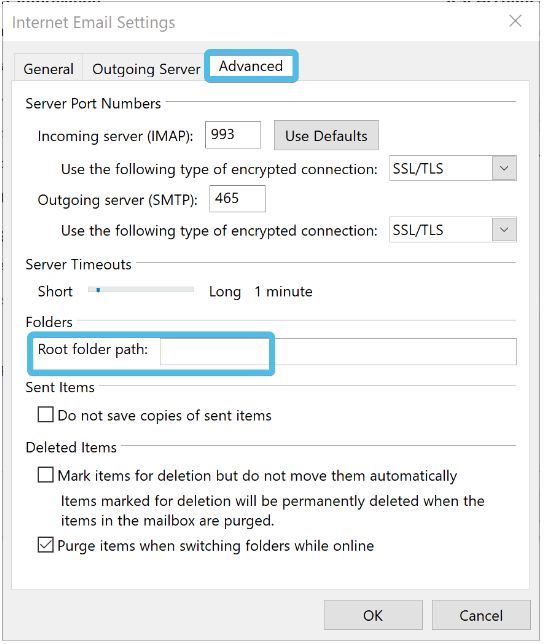Enable Do not save copies of sent items

(46, 414)
